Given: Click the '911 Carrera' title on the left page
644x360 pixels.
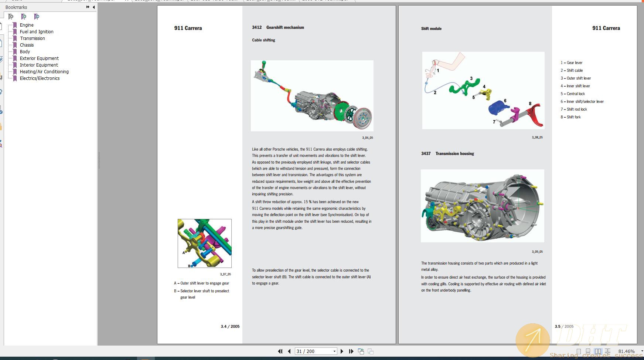Looking at the screenshot, I should (188, 28).
